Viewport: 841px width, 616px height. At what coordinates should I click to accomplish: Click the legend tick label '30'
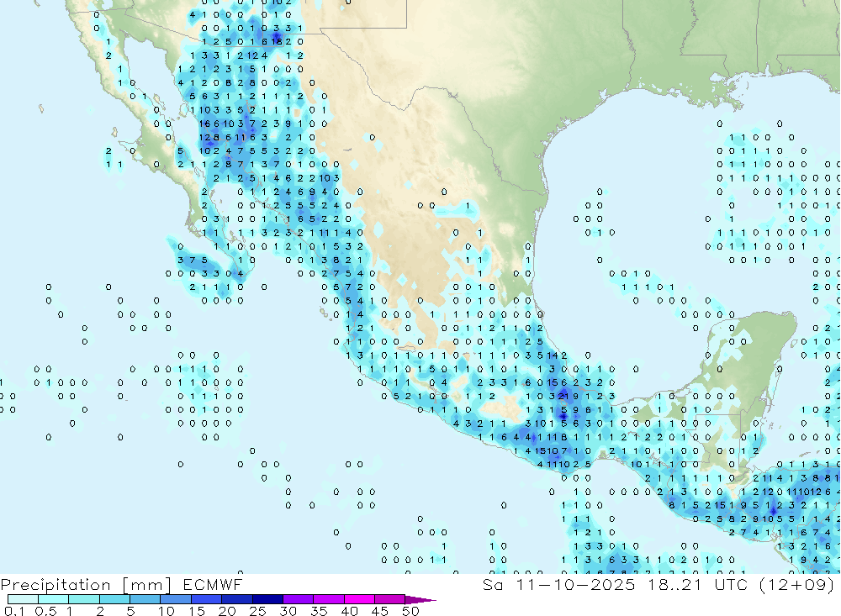[x=288, y=611]
